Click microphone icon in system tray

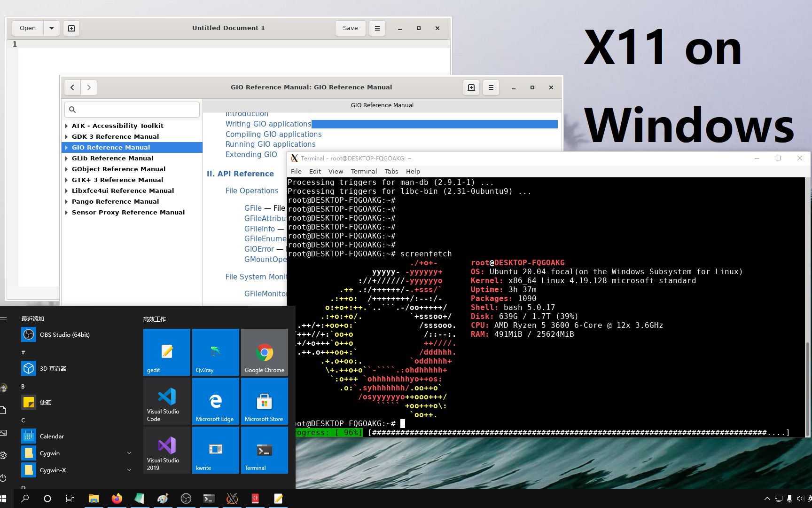pos(789,499)
